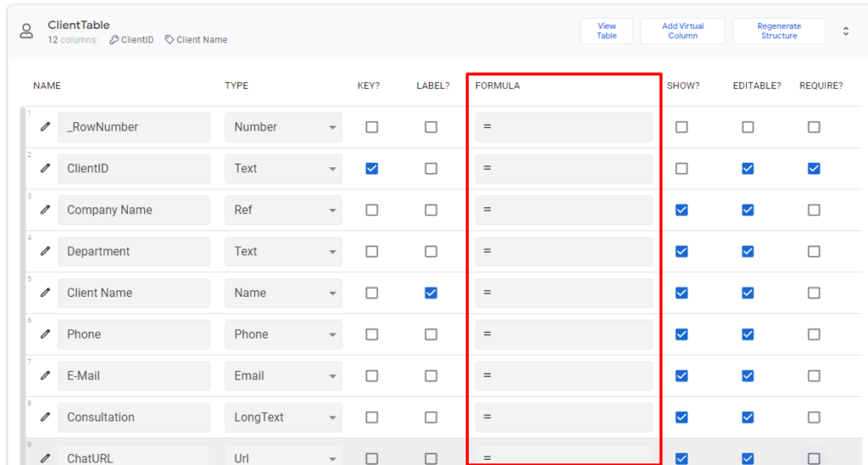Click the Add Virtual Column button
The height and width of the screenshot is (465, 868).
click(x=682, y=31)
